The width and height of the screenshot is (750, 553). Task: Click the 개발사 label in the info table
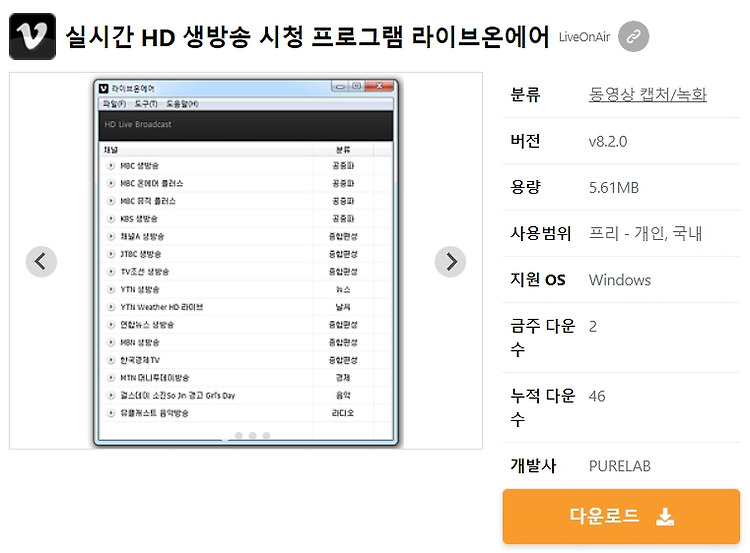tap(533, 465)
